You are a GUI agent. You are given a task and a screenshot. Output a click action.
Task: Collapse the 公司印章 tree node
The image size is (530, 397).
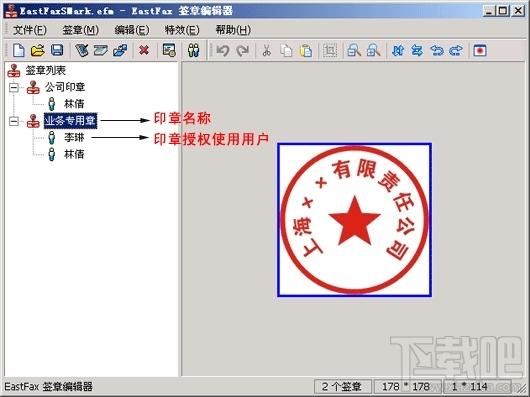click(x=14, y=88)
